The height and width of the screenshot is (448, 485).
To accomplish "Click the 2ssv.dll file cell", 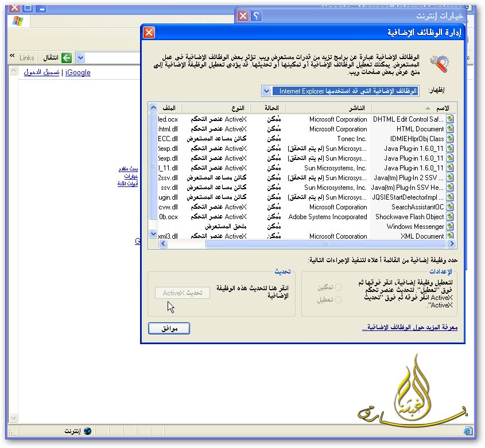I will (x=168, y=178).
